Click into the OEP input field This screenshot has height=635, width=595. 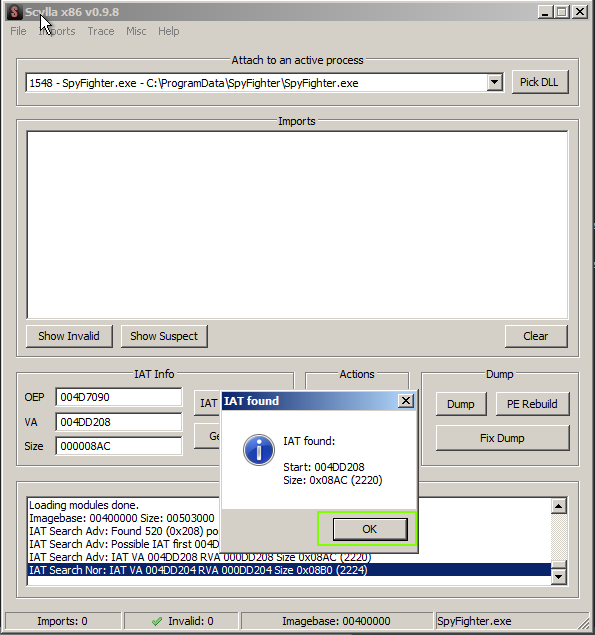119,397
